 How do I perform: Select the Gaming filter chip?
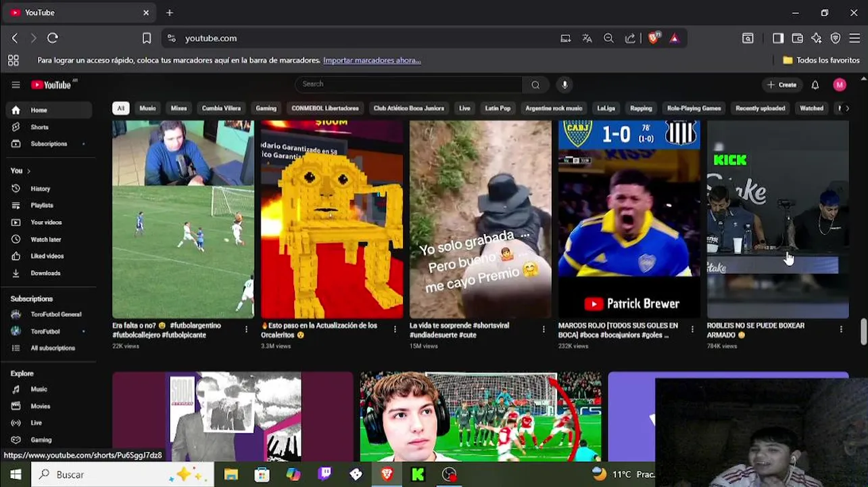266,108
